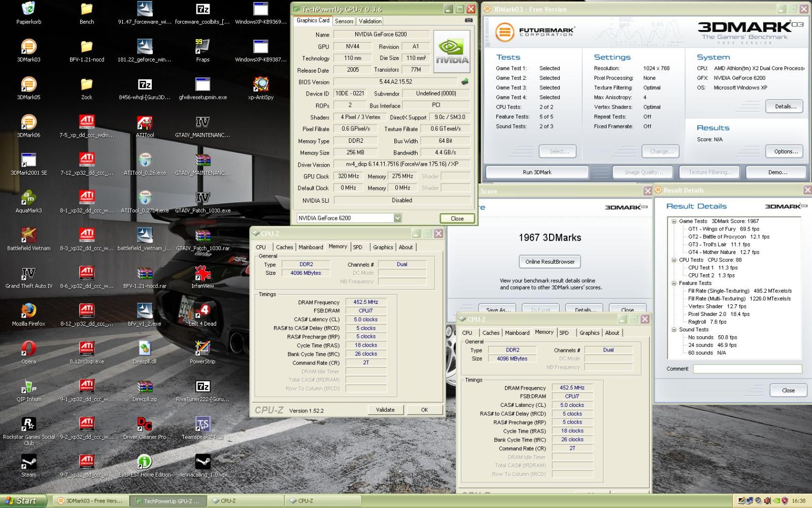812x508 pixels.
Task: Open About tab in CPU-Z window with Validate button
Action: point(405,247)
